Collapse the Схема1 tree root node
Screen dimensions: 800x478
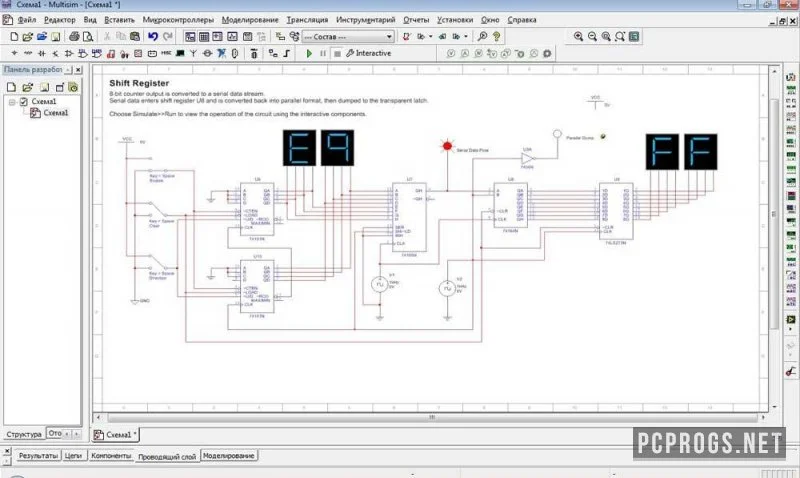click(12, 102)
